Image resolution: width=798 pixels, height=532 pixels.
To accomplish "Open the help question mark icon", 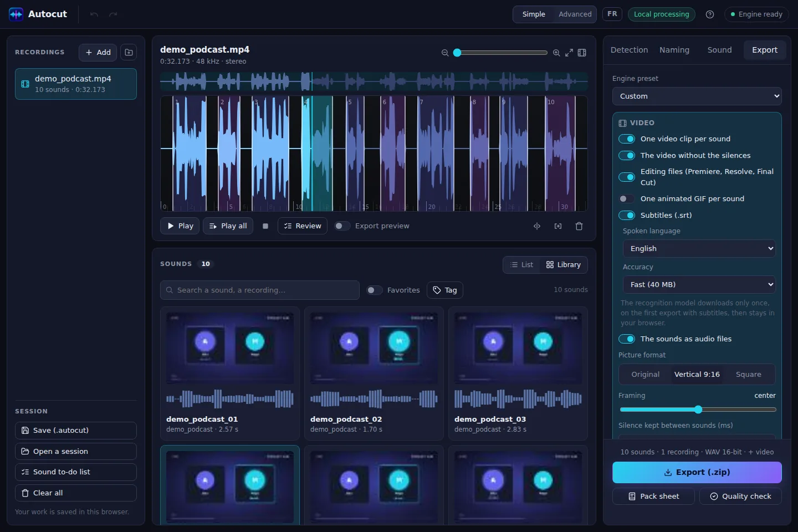I will [x=710, y=14].
